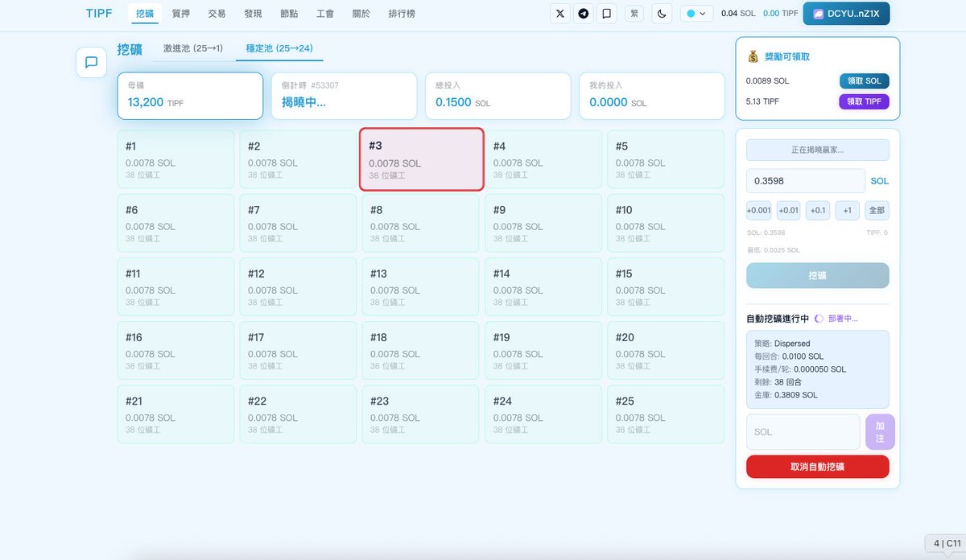The width and height of the screenshot is (966, 560).
Task: Open wallet DCYU..nZ1X button
Action: tap(846, 14)
